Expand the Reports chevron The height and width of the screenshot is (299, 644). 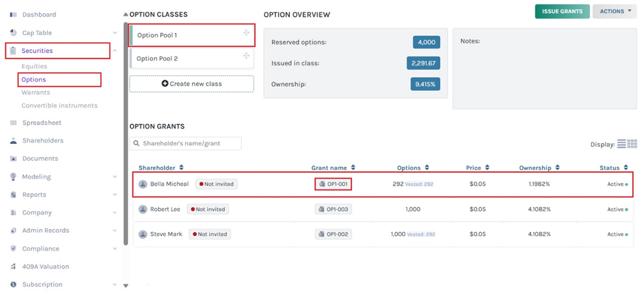(x=115, y=194)
